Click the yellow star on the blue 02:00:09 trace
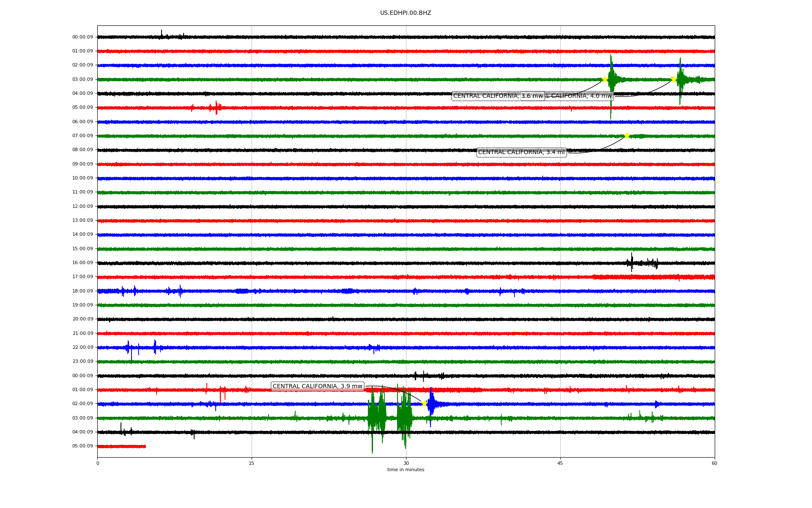 coord(424,403)
